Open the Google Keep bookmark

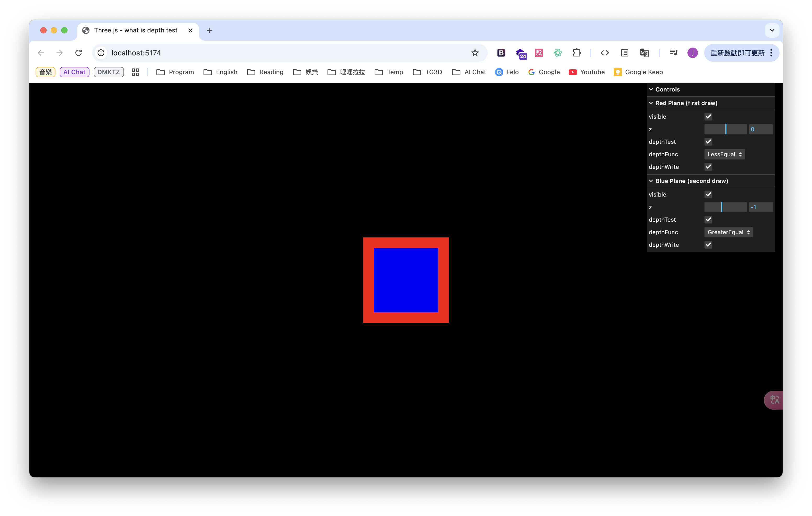click(x=638, y=72)
